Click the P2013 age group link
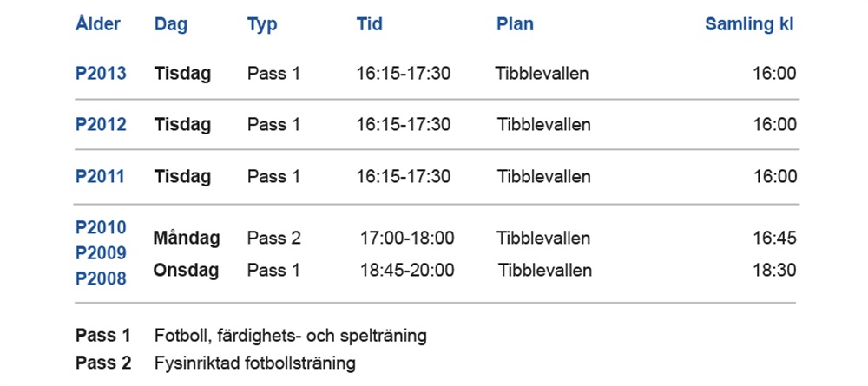868x386 pixels. point(101,74)
